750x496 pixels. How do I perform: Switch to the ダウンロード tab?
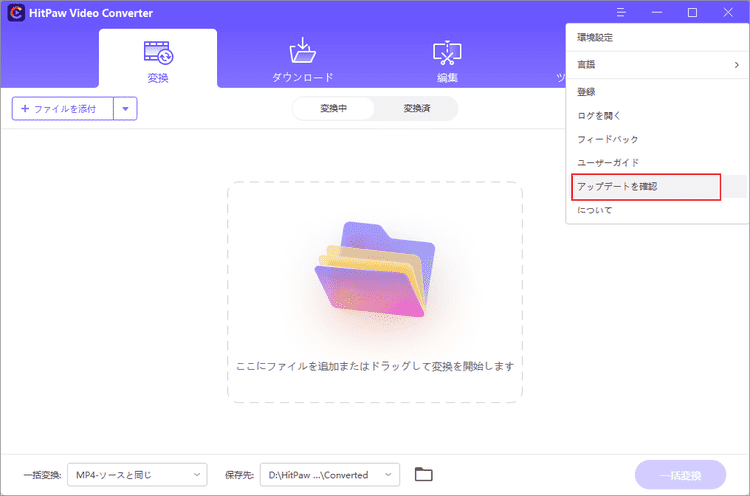click(303, 60)
